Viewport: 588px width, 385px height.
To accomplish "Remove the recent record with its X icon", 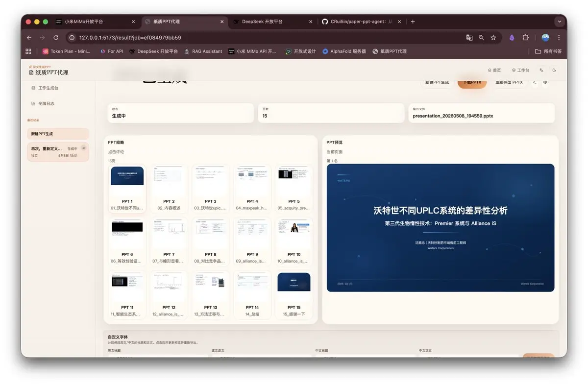I will click(x=83, y=148).
